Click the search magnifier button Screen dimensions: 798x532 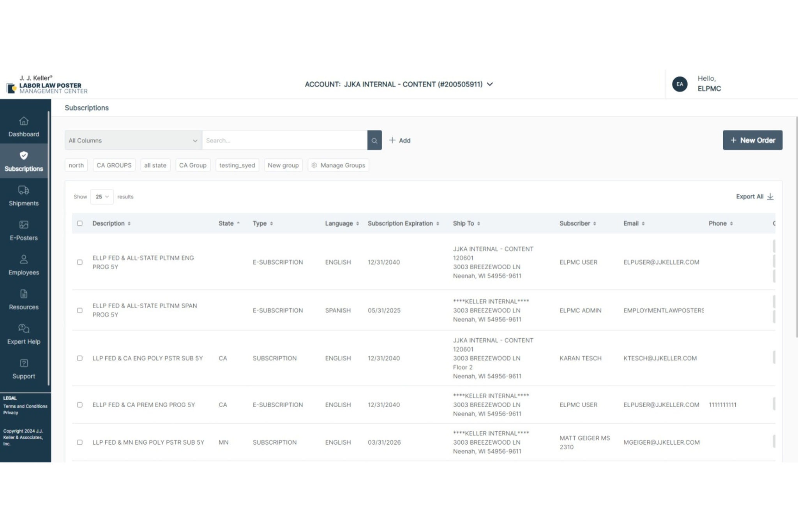(x=374, y=140)
